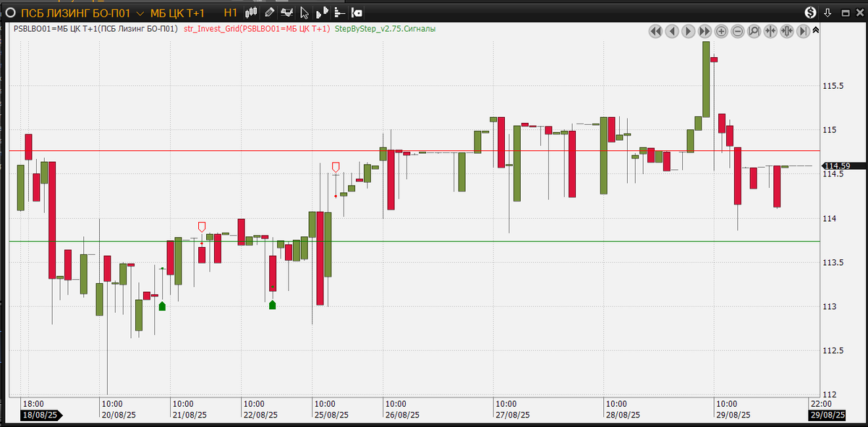This screenshot has width=868, height=427.
Task: Click the 26/08/25 date axis label
Action: 402,415
